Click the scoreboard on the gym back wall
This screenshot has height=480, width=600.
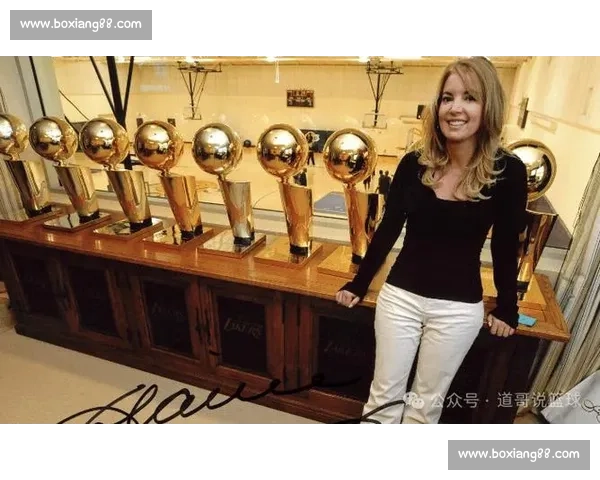pyautogui.click(x=299, y=98)
